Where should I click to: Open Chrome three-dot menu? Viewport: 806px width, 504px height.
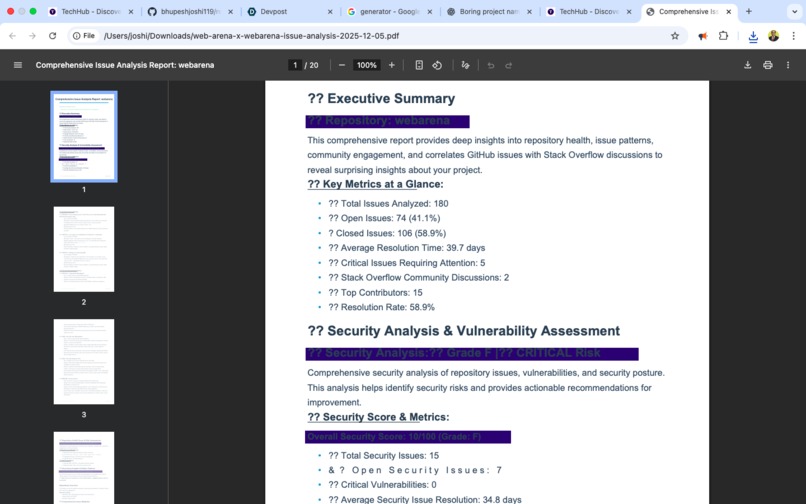point(794,36)
